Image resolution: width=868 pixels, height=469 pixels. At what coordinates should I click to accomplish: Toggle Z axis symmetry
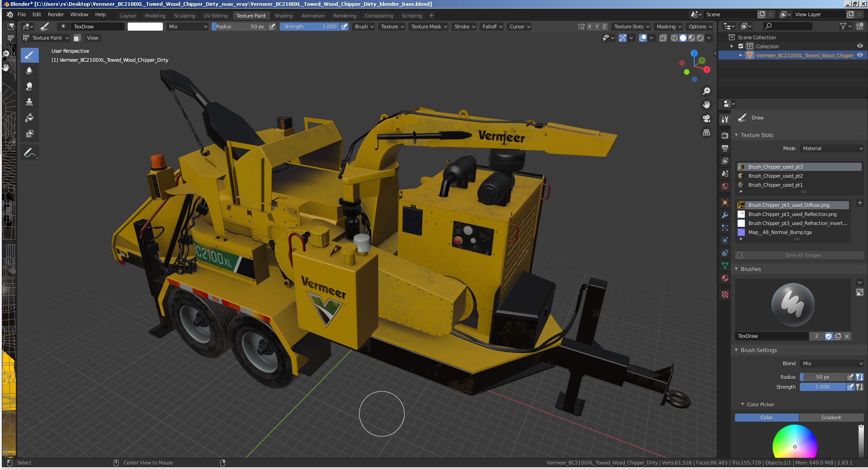[x=605, y=27]
